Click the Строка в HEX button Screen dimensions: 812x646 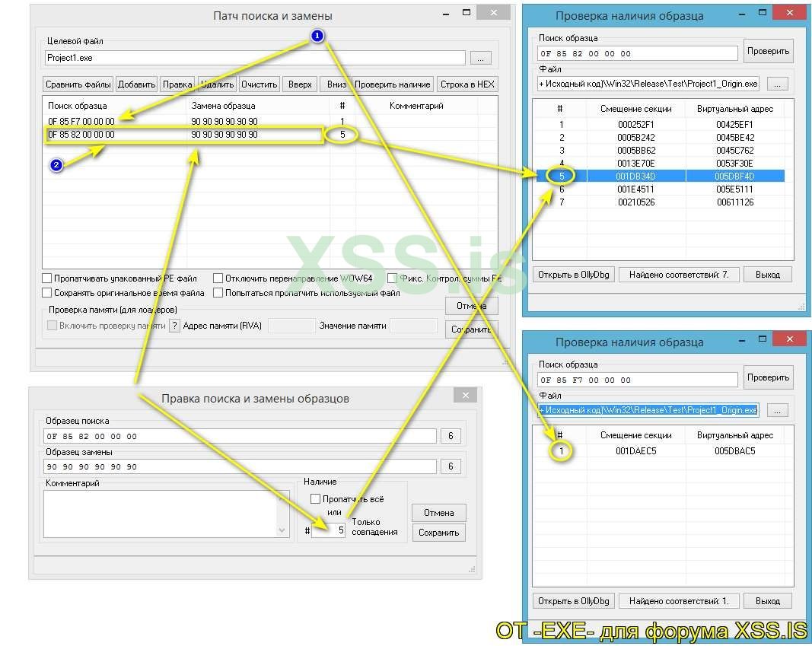point(467,84)
